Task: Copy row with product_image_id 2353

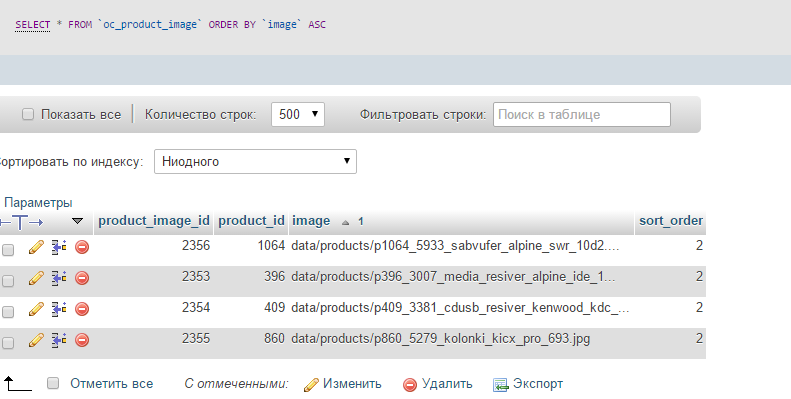Action: (x=59, y=278)
